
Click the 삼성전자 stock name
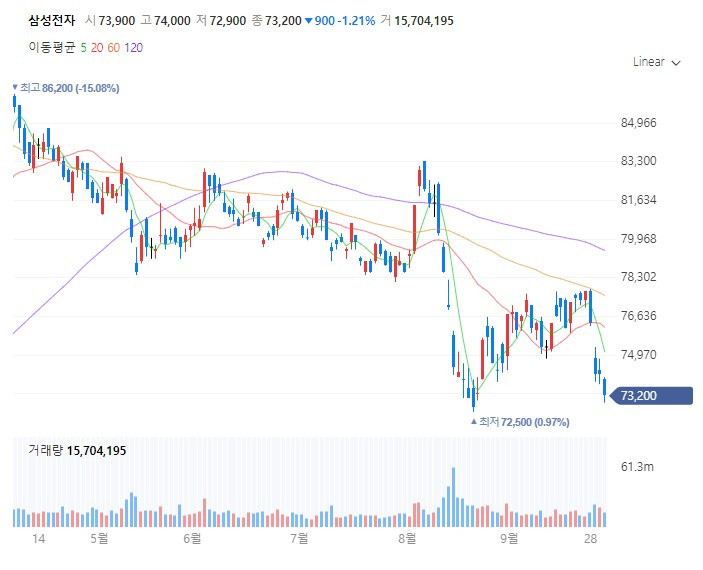pyautogui.click(x=52, y=20)
